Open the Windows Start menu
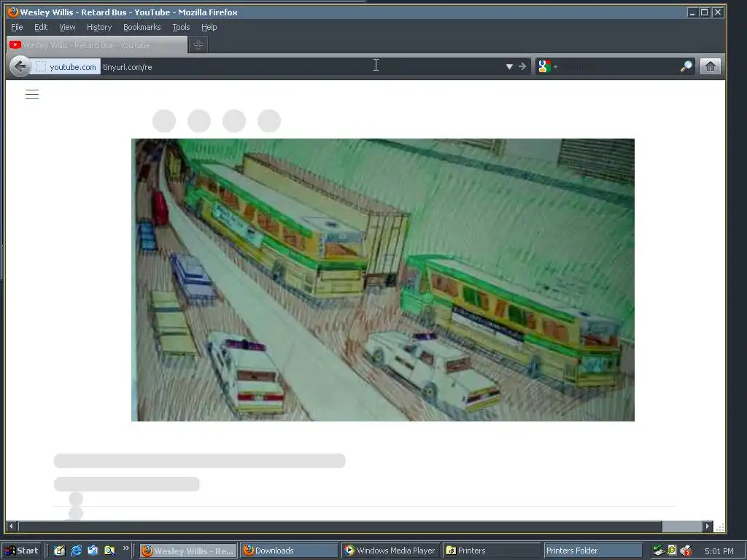The width and height of the screenshot is (747, 560). [x=21, y=551]
